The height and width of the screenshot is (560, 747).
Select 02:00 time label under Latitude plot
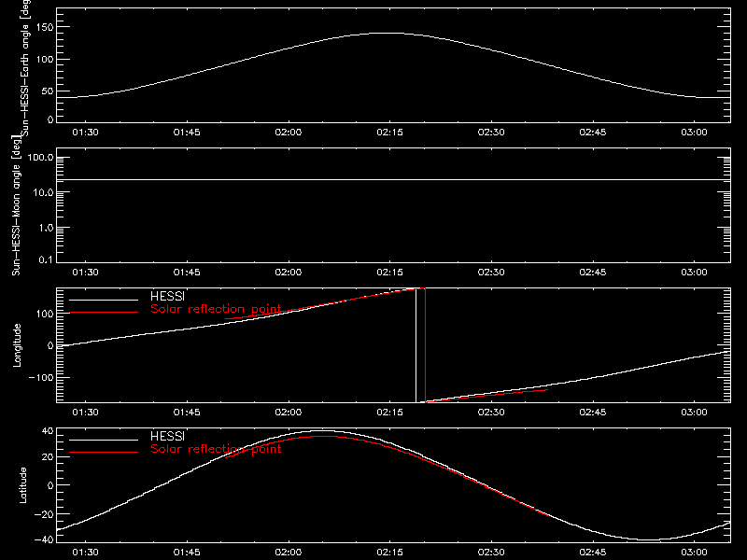(x=289, y=552)
